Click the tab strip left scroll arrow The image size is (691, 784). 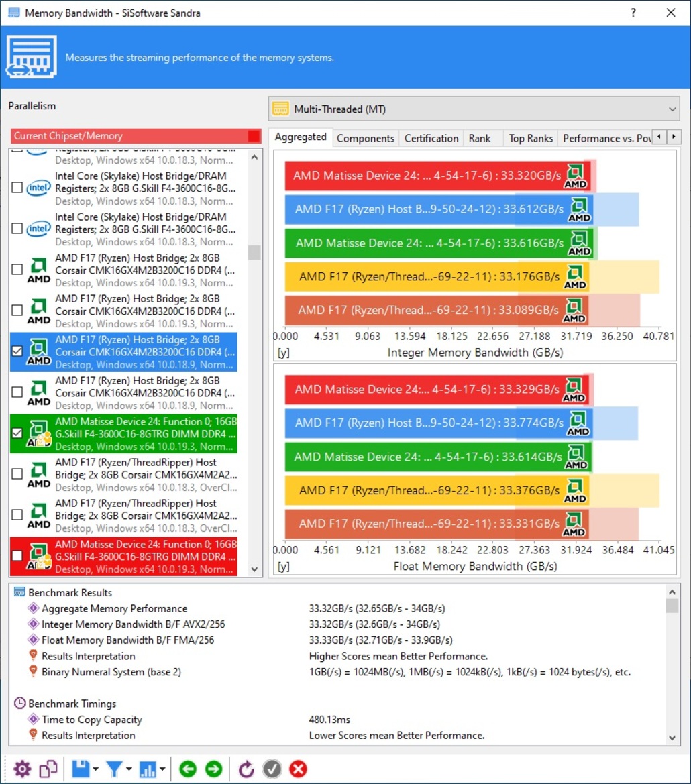click(660, 137)
